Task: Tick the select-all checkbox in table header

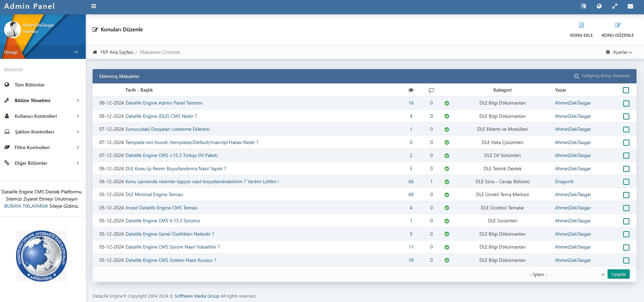Action: [626, 90]
